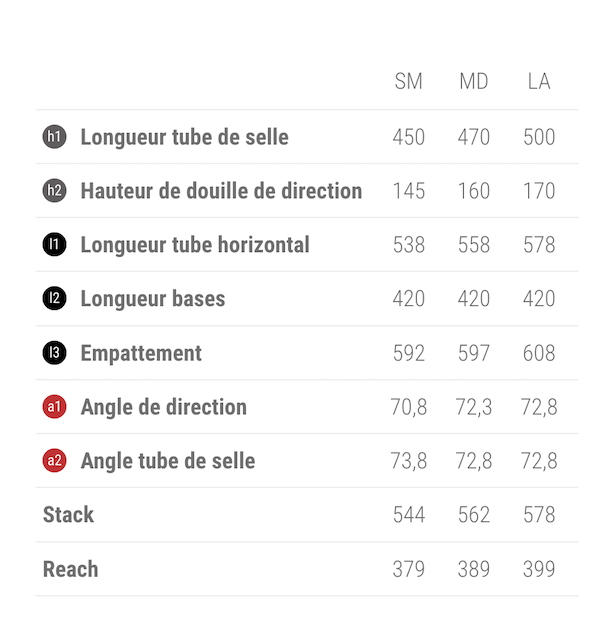
Task: Click the Reach row label
Action: tap(70, 569)
